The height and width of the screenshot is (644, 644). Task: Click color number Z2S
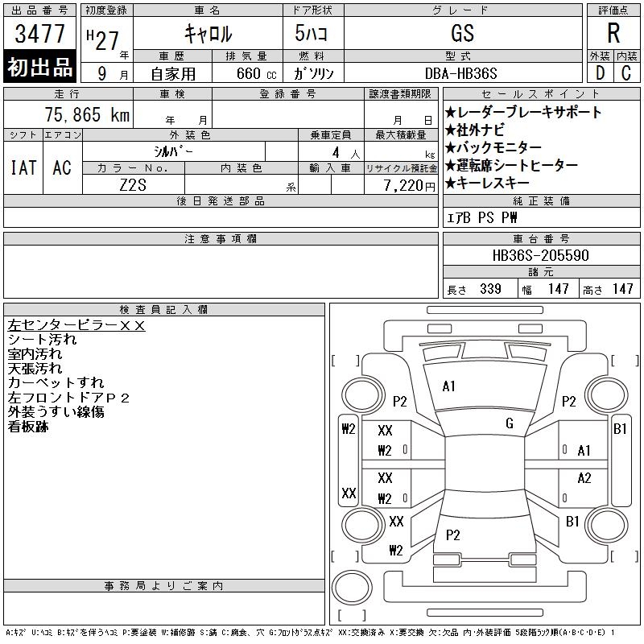coord(133,185)
